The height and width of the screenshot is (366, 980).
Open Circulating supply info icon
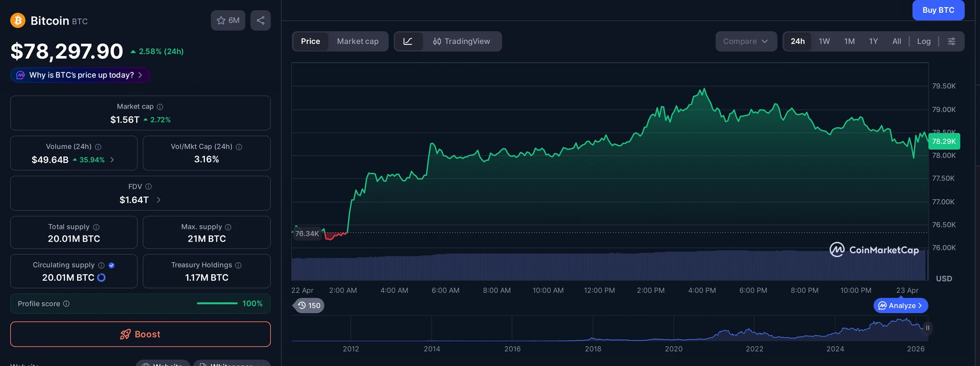[x=101, y=265]
